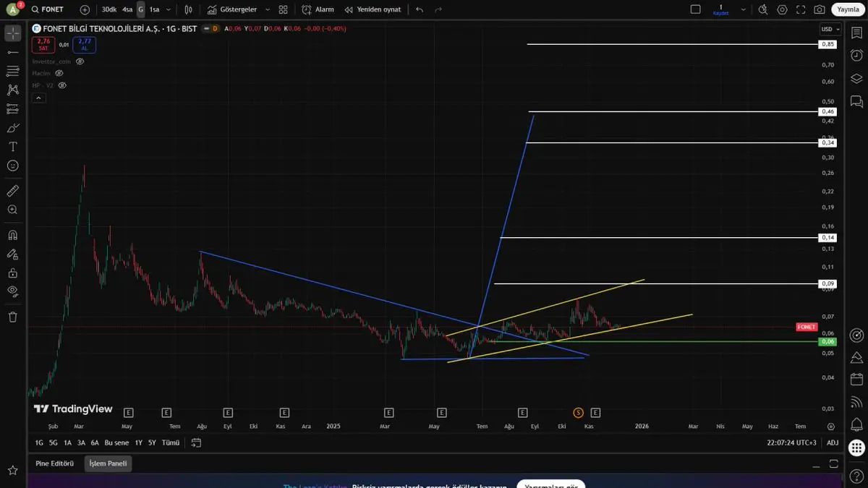Enter fullscreen mode
Screen dimensions: 868x488
[x=801, y=9]
